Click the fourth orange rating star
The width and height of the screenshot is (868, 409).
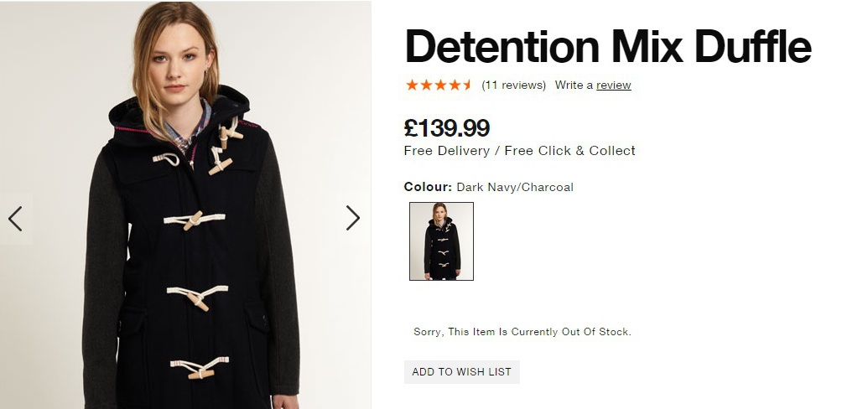(x=453, y=85)
